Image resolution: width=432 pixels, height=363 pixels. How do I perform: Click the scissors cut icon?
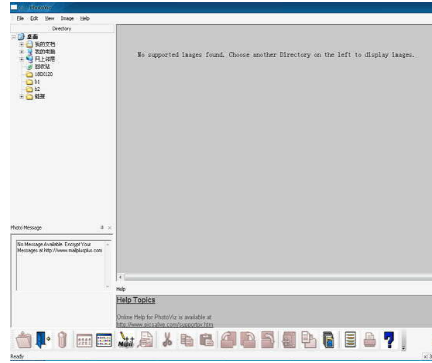click(167, 340)
